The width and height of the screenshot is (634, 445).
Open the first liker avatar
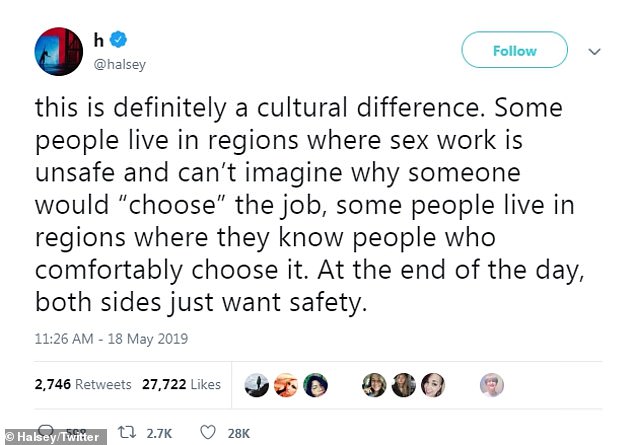pyautogui.click(x=257, y=385)
